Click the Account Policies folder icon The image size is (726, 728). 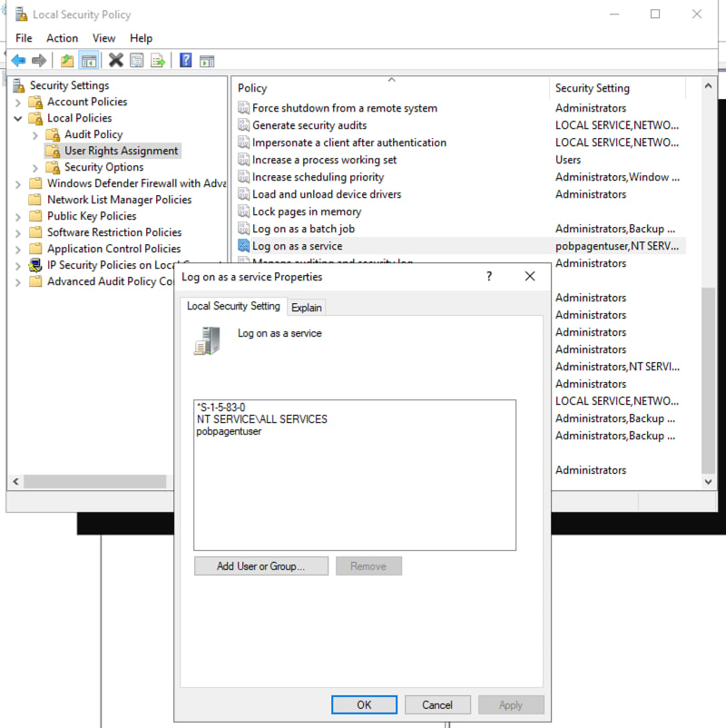35,103
